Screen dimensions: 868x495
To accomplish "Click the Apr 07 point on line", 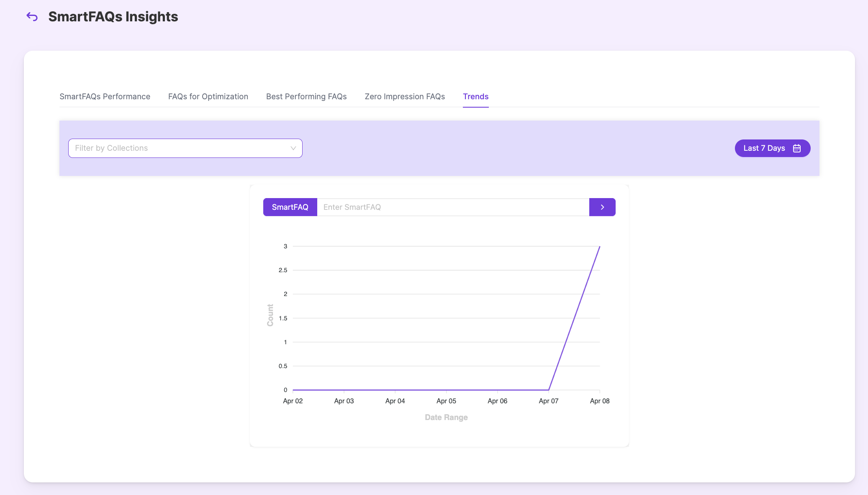I will pyautogui.click(x=549, y=390).
